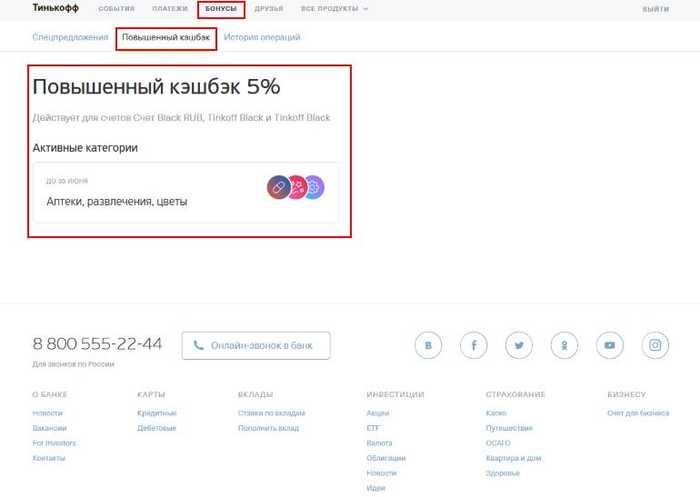Open the Вакансии footer link
Viewport: 700px width, 497px height.
click(50, 428)
